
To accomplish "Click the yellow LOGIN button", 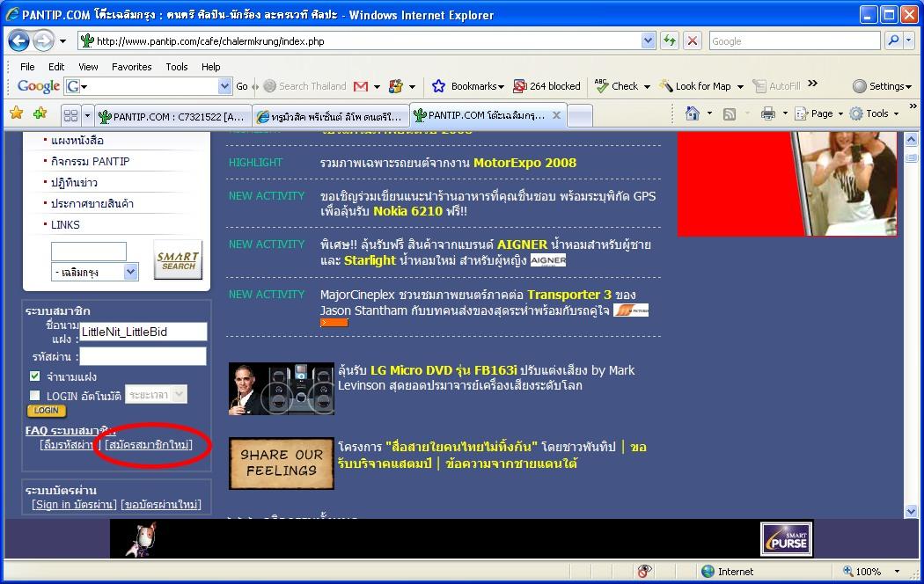I will pyautogui.click(x=46, y=411).
